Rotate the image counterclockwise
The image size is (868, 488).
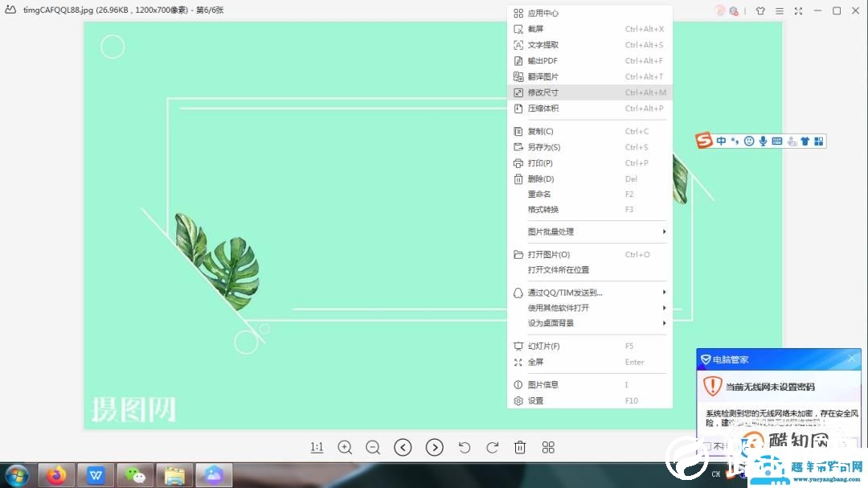click(x=465, y=447)
